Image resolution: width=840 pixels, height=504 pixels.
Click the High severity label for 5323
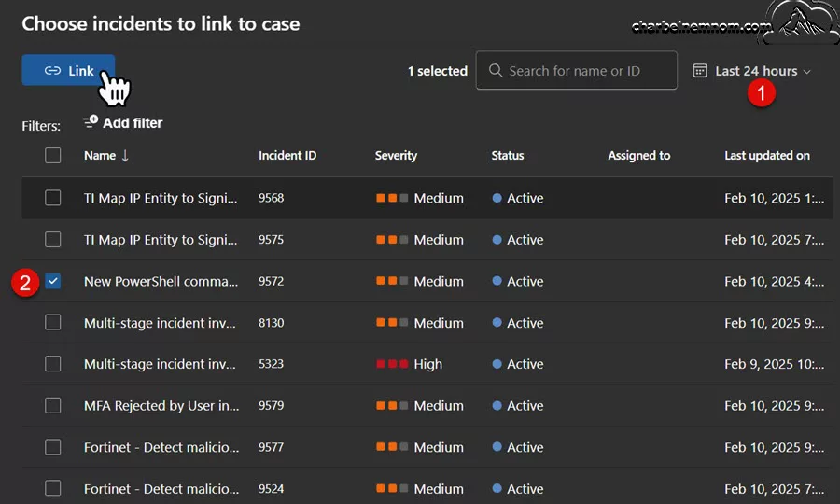(428, 364)
